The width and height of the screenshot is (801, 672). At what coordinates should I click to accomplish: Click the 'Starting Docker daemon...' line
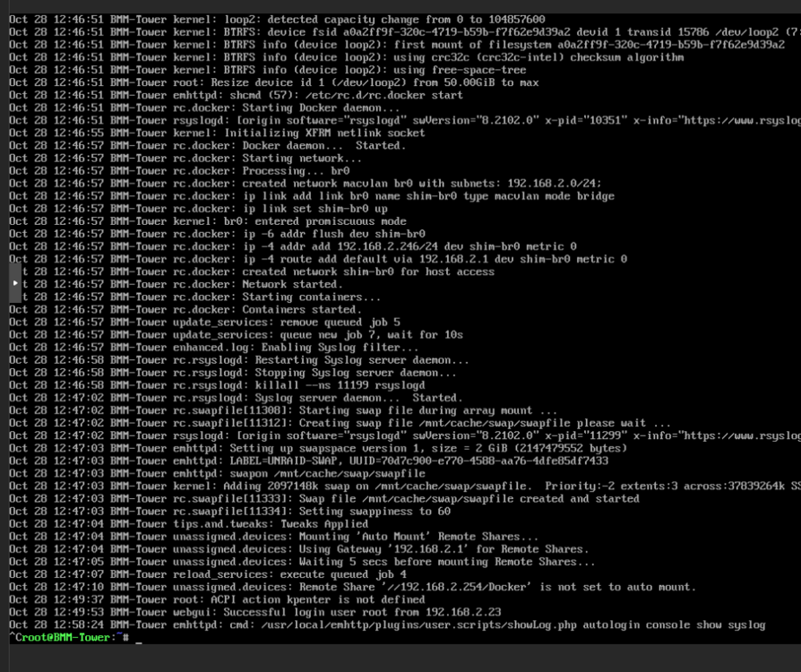pos(204,108)
